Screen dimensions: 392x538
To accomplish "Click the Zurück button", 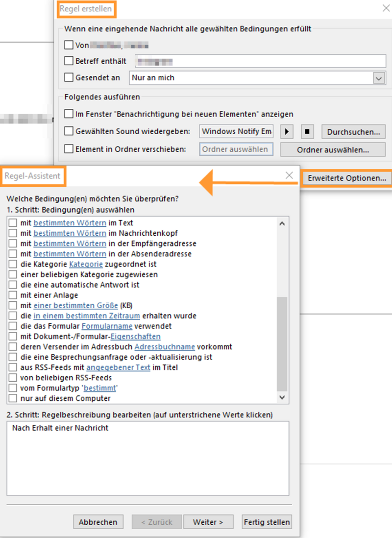I will pyautogui.click(x=157, y=522).
